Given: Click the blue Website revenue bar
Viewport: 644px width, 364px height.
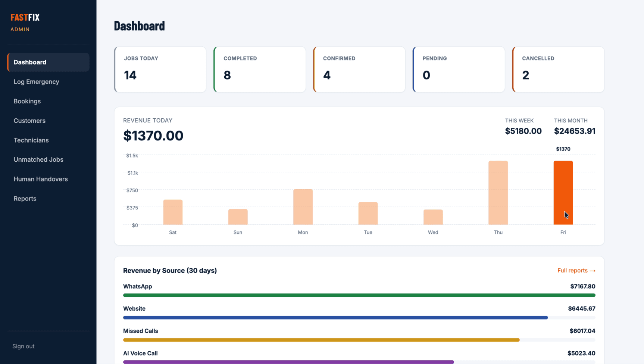Looking at the screenshot, I should point(335,318).
